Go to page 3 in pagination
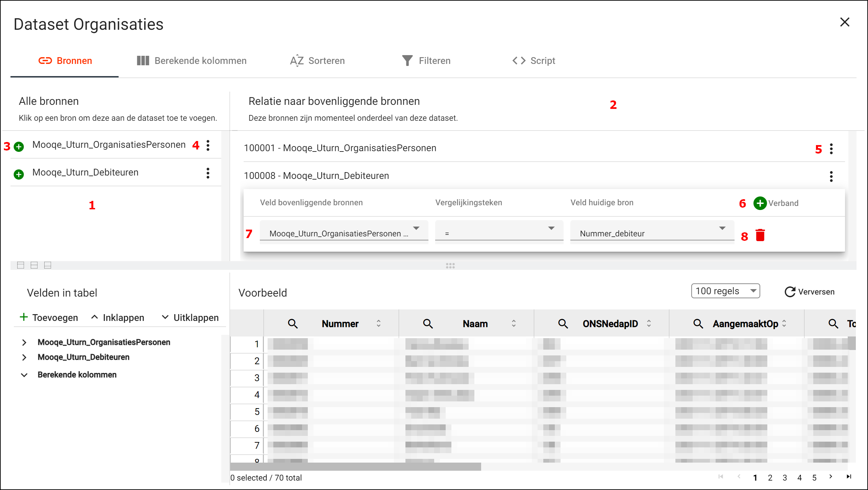Image resolution: width=868 pixels, height=490 pixels. pos(785,477)
